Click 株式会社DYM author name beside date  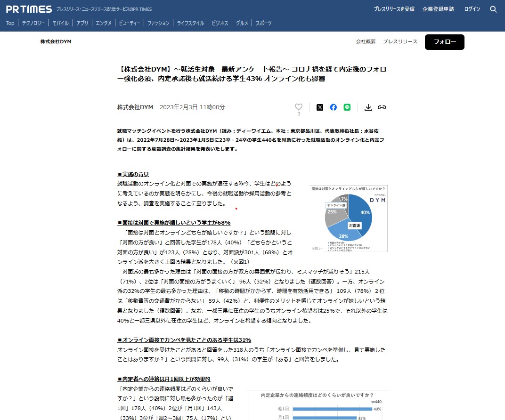click(x=135, y=107)
